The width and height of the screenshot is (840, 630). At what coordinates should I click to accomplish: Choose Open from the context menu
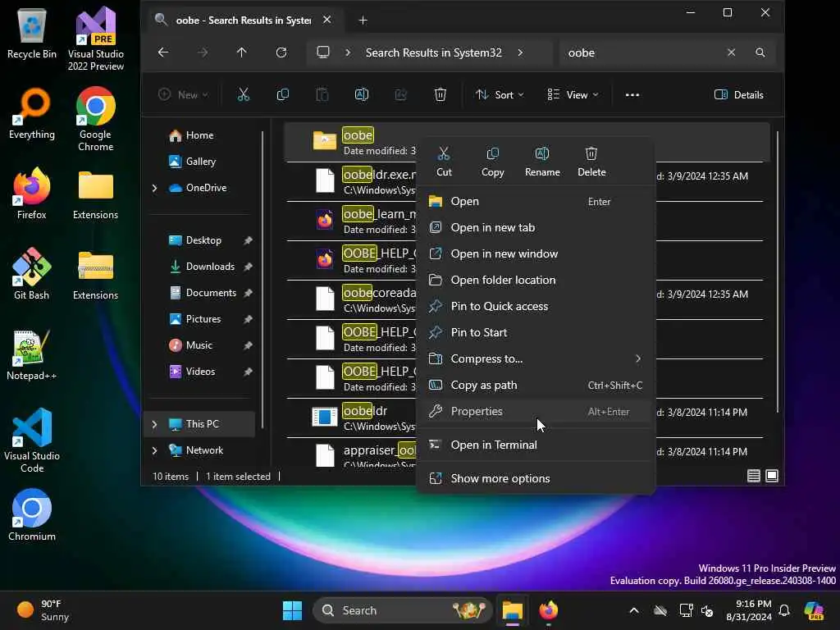point(535,202)
